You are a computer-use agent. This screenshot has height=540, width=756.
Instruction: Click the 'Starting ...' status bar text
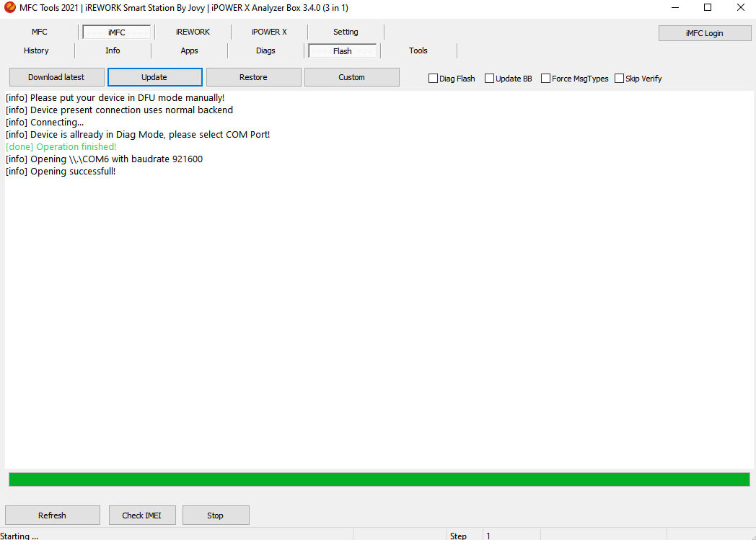19,536
